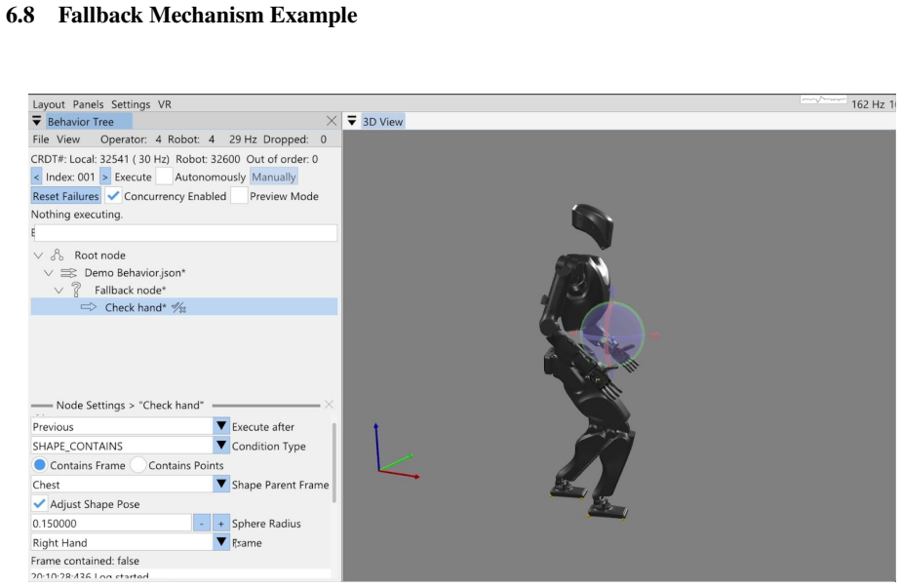Open the Panels menu
This screenshot has height=588, width=902.
(88, 104)
